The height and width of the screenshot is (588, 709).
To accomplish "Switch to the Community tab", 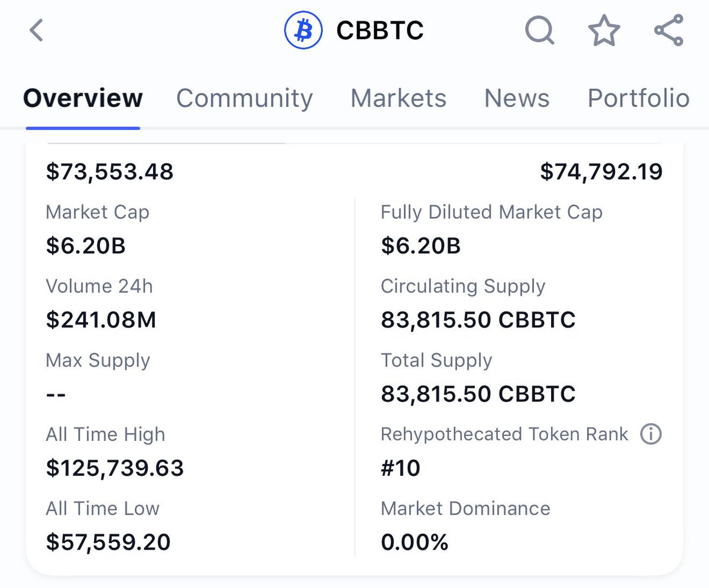I will [x=244, y=98].
